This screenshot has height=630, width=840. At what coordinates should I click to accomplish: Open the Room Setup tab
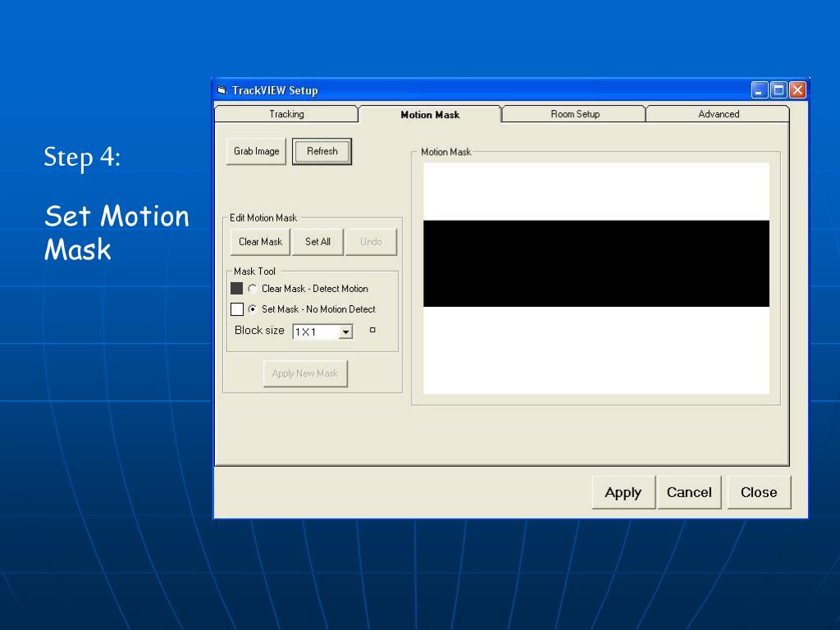click(575, 114)
